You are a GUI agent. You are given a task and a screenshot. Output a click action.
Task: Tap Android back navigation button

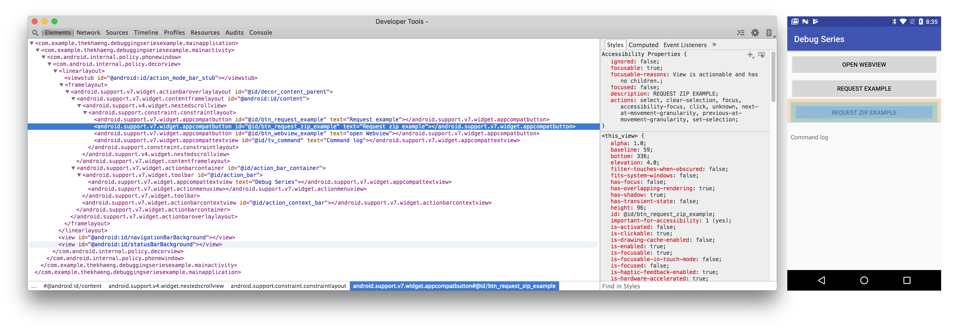[x=821, y=280]
